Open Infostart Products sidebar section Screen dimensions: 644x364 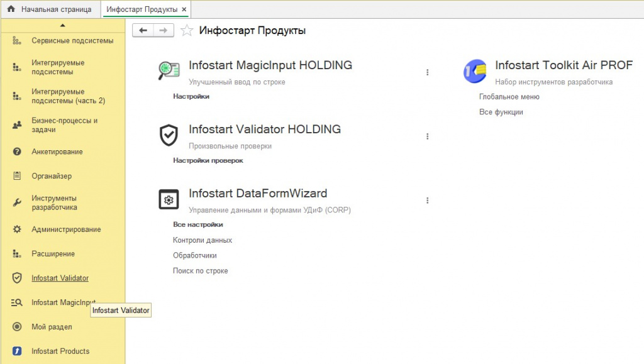point(60,351)
